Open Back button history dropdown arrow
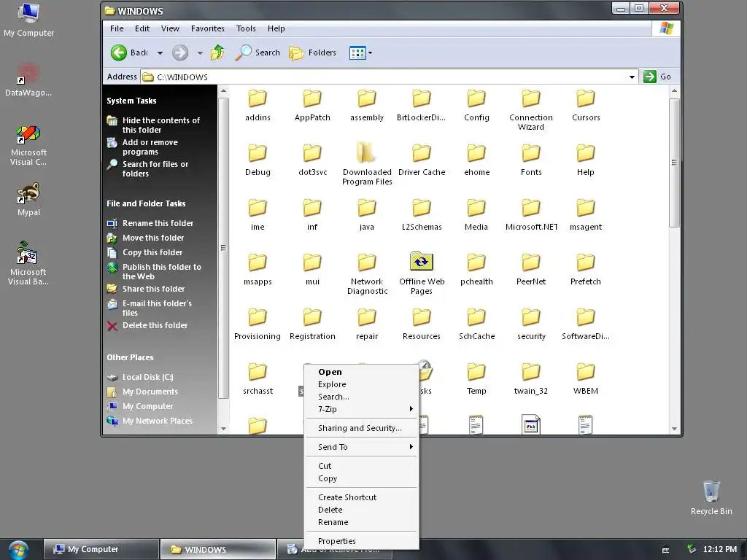This screenshot has height=560, width=747. pyautogui.click(x=160, y=52)
